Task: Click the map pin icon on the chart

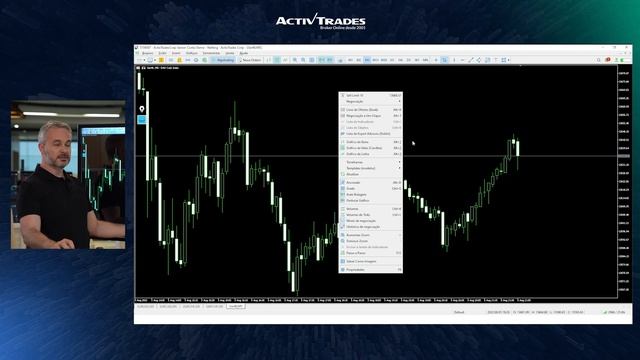Action: click(142, 109)
